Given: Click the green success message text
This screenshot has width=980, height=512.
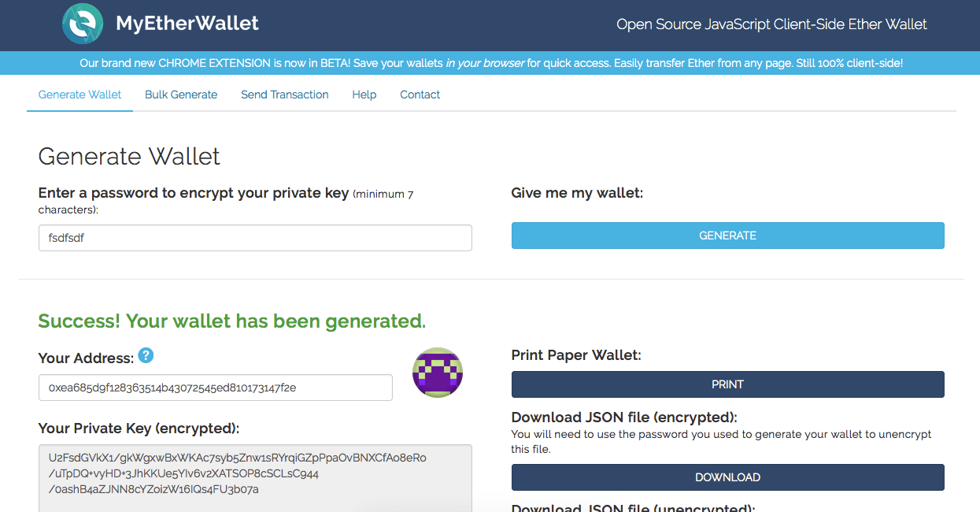Looking at the screenshot, I should tap(231, 321).
